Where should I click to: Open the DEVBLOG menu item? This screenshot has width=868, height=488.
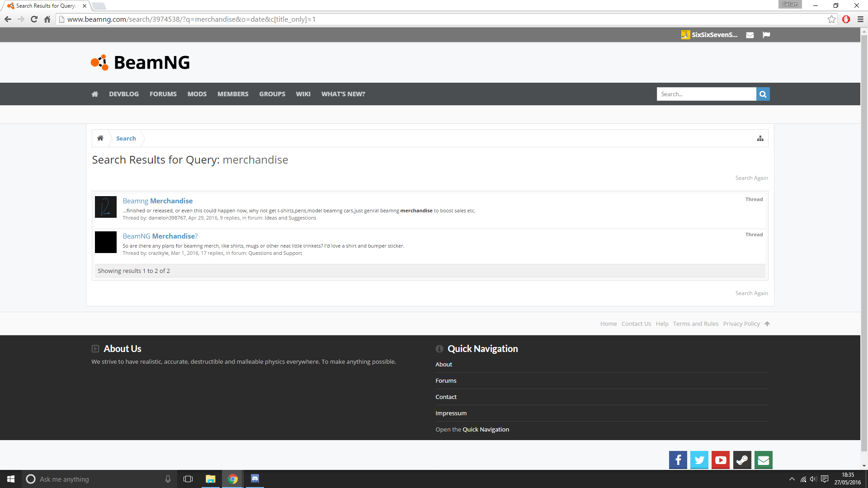(x=124, y=94)
